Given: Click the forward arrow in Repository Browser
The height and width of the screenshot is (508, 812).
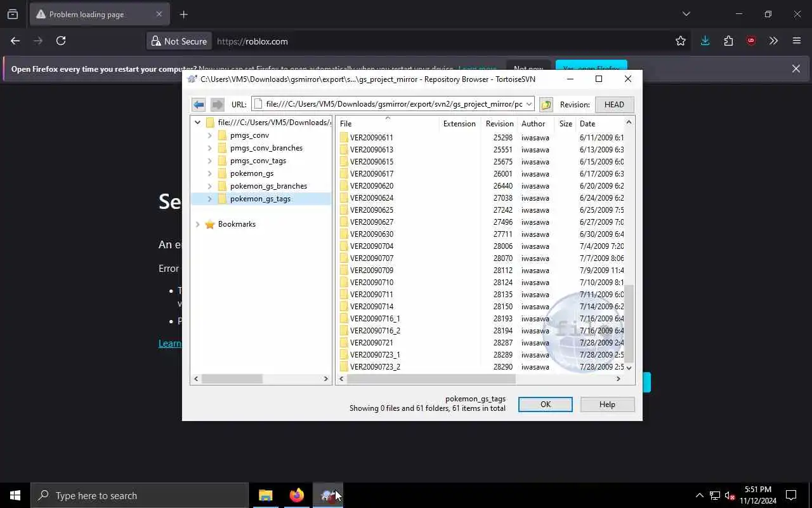Looking at the screenshot, I should (x=217, y=104).
